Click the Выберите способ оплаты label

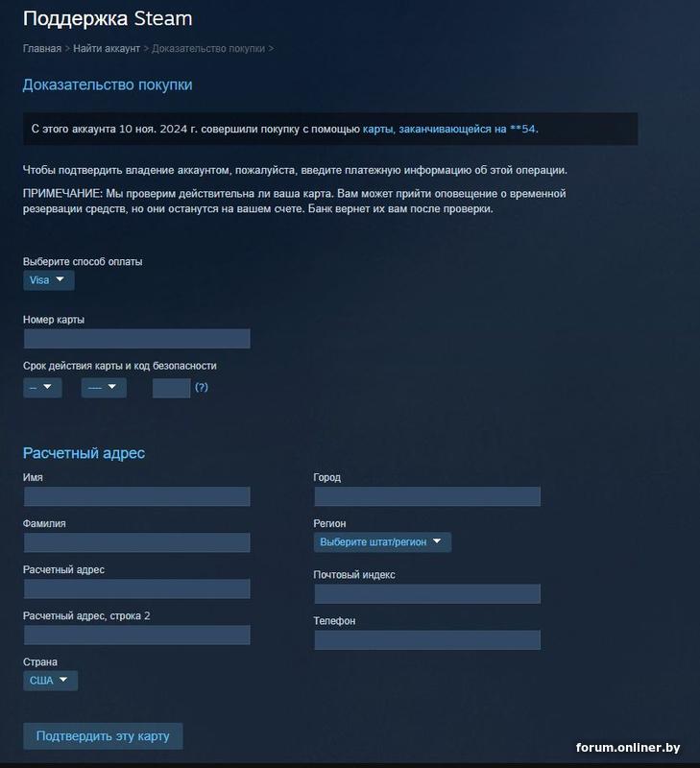(83, 261)
